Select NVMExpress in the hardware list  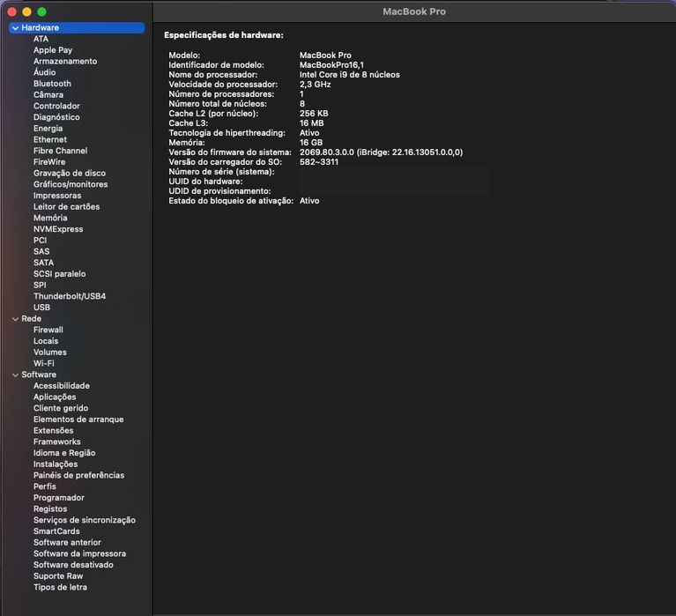58,229
